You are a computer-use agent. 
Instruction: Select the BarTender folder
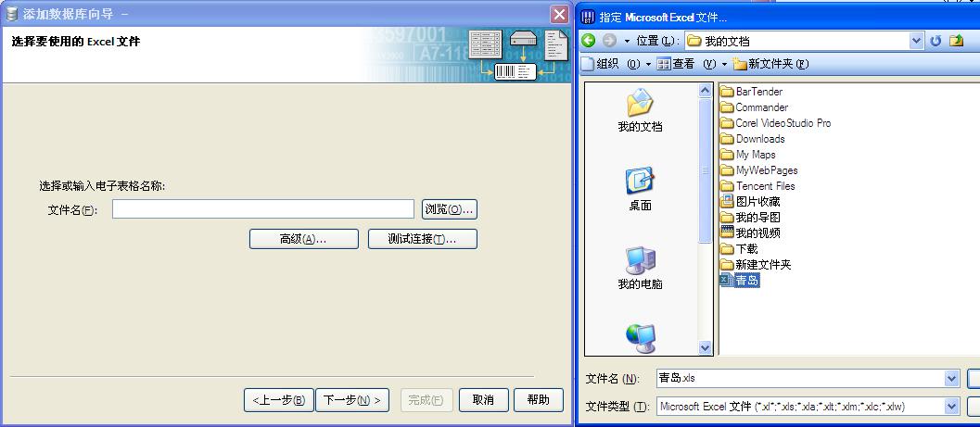click(758, 92)
